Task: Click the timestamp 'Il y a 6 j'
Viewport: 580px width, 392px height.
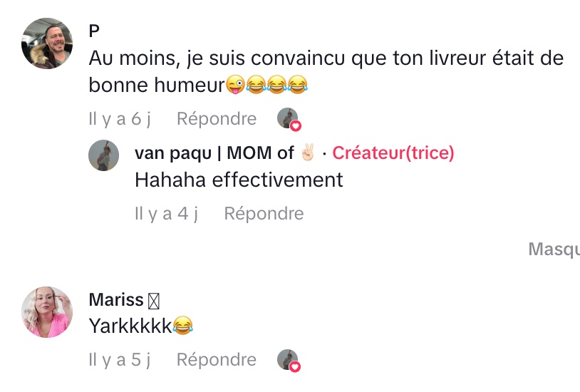Action: click(x=120, y=118)
